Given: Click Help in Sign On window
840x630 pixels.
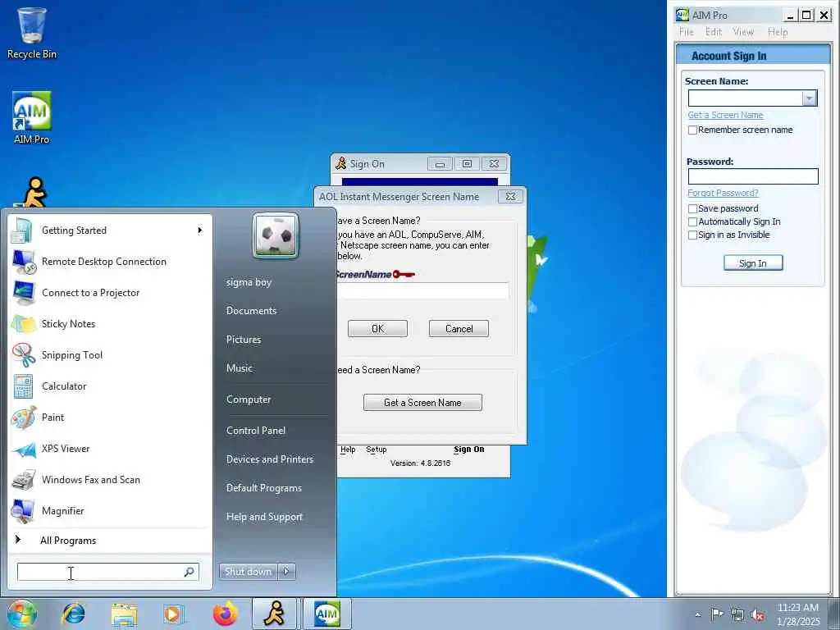Looking at the screenshot, I should point(348,450).
